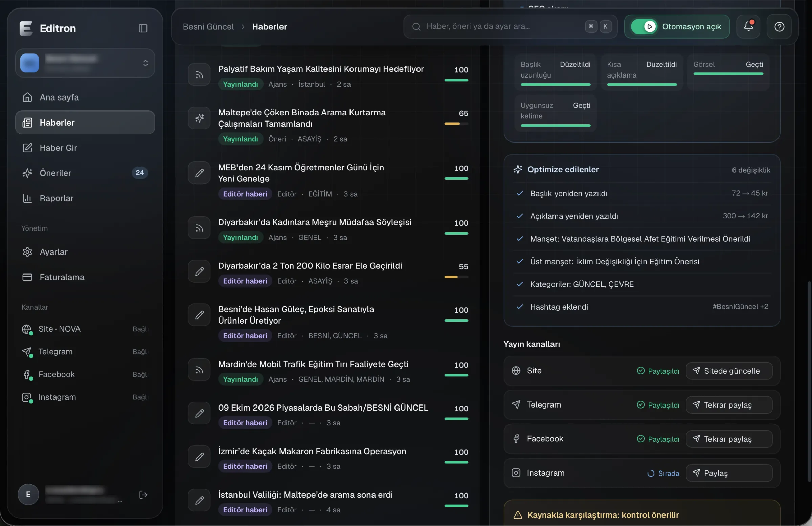
Task: Click the pencil icon beside 09 Ekim 2026 Piyasalarda
Action: [199, 413]
